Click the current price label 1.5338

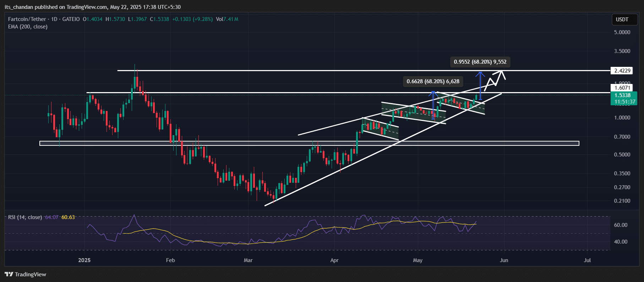623,95
